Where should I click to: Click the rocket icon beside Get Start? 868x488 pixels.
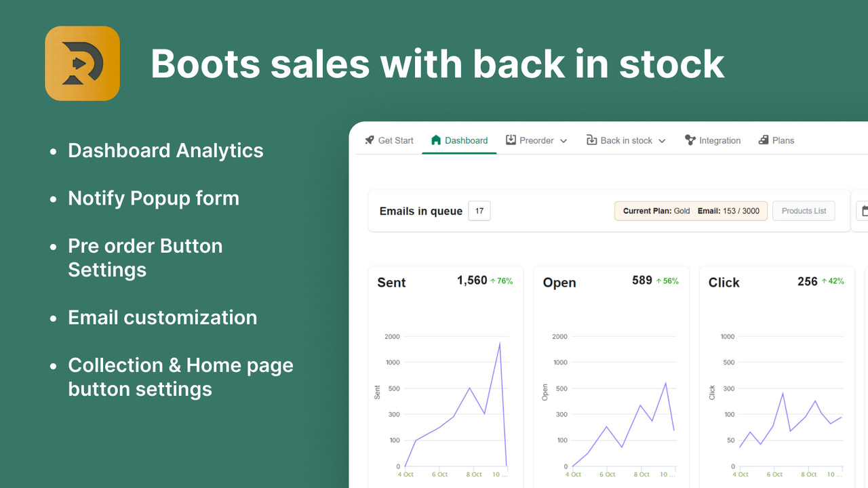370,140
